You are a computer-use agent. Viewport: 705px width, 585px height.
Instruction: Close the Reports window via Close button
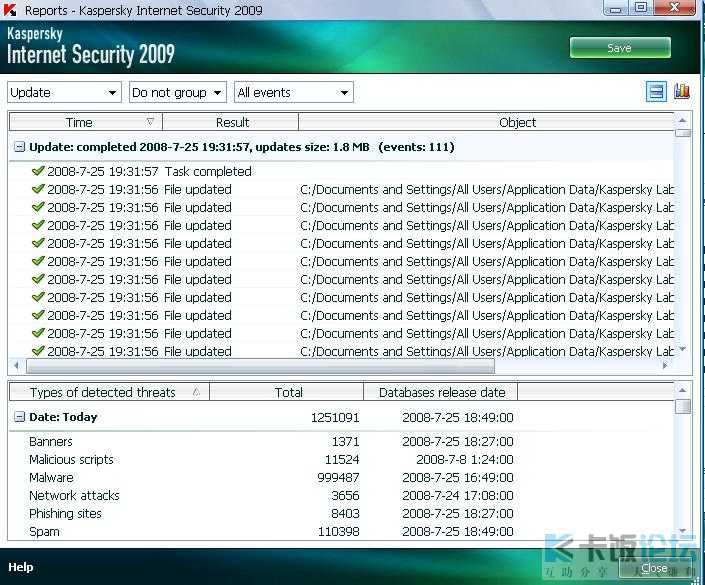click(654, 568)
